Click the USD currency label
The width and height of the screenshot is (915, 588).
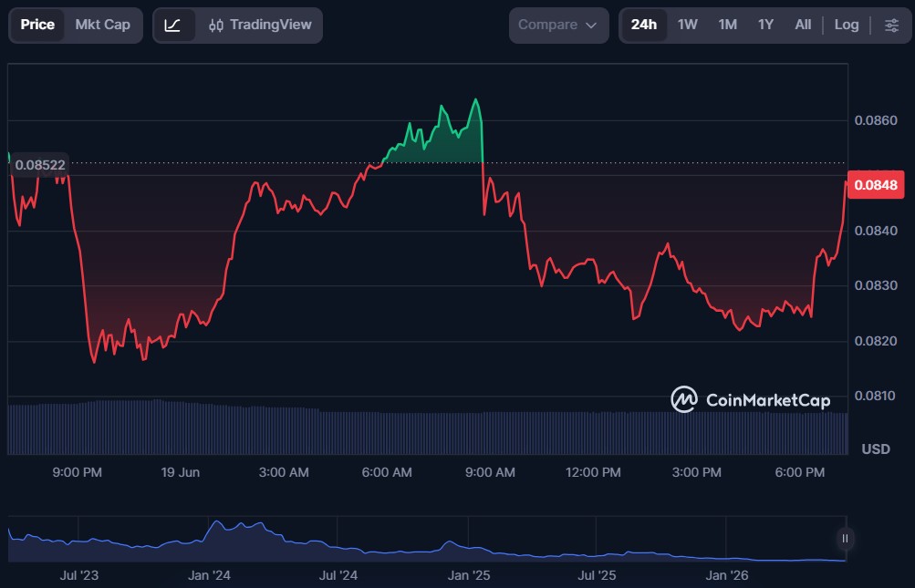point(876,449)
